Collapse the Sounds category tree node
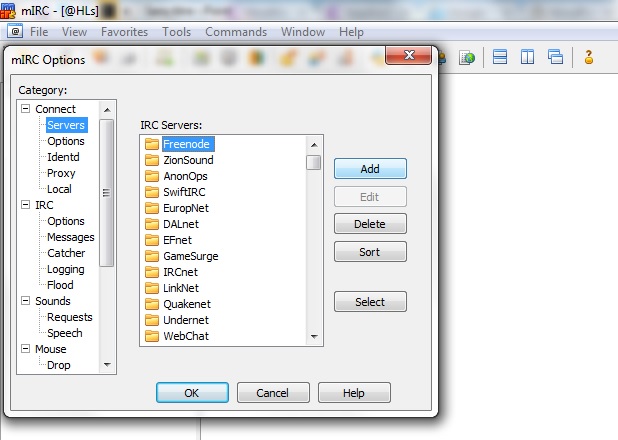This screenshot has width=618, height=440. click(x=26, y=301)
